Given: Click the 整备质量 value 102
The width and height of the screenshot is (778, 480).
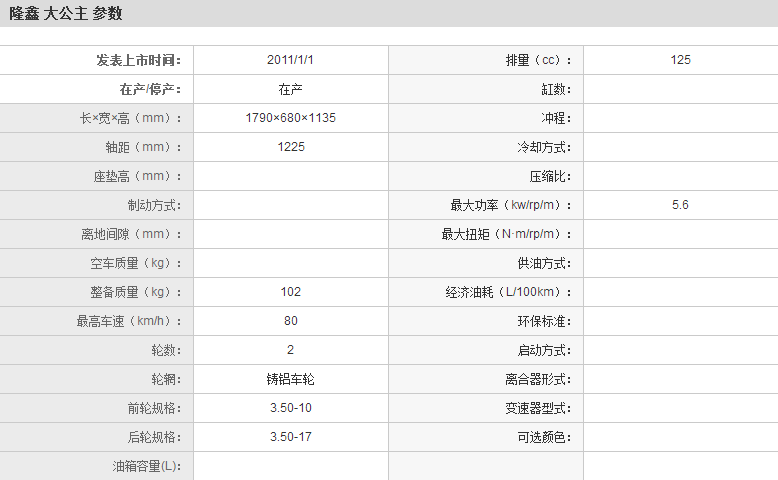Looking at the screenshot, I should [x=290, y=292].
